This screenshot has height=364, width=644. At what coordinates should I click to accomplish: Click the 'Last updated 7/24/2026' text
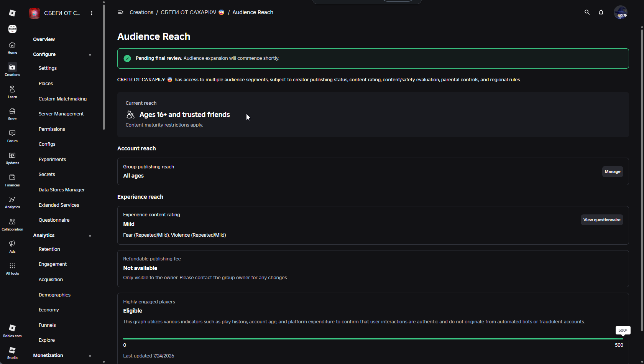(149, 356)
